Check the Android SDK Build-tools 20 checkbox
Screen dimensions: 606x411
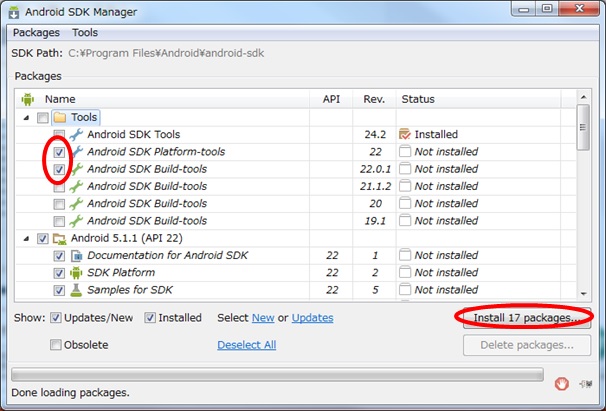[59, 204]
